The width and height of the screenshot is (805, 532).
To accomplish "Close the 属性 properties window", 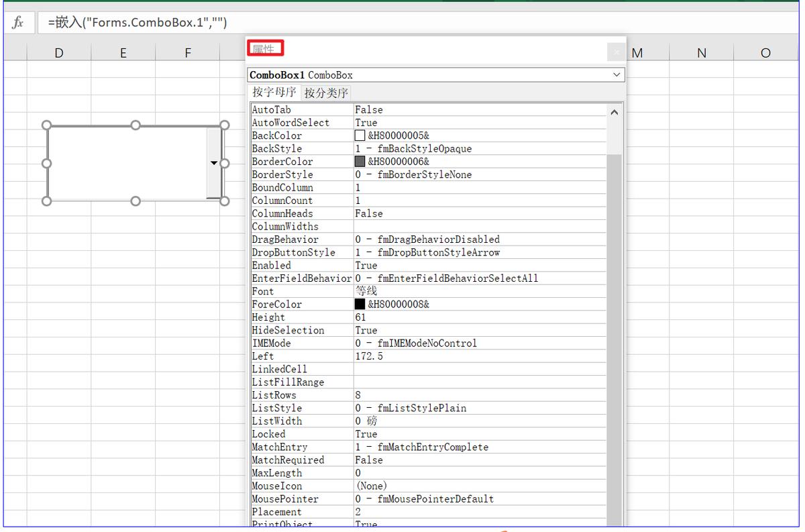I will point(616,52).
